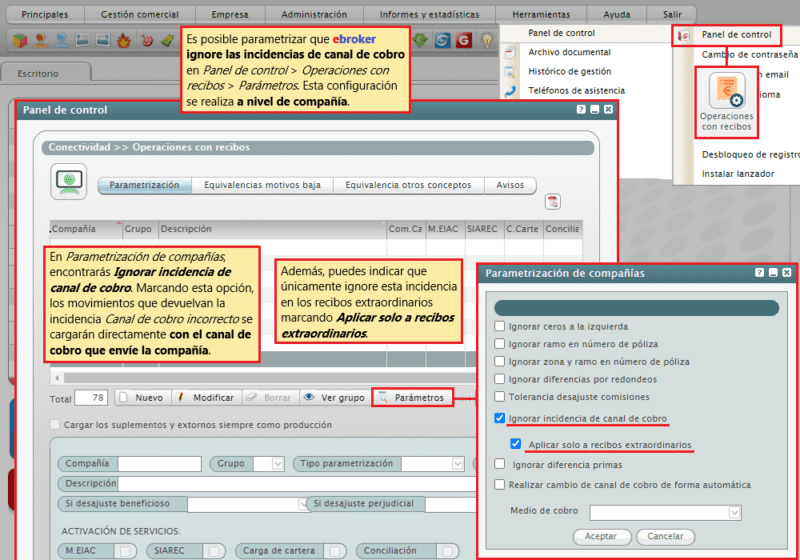
Task: Toggle the Carga de cartera checkbox
Action: click(334, 551)
